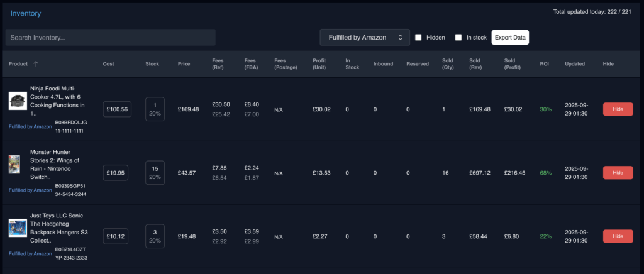Viewport: 644px width, 274px height.
Task: Enable the In stock checkbox
Action: (458, 38)
